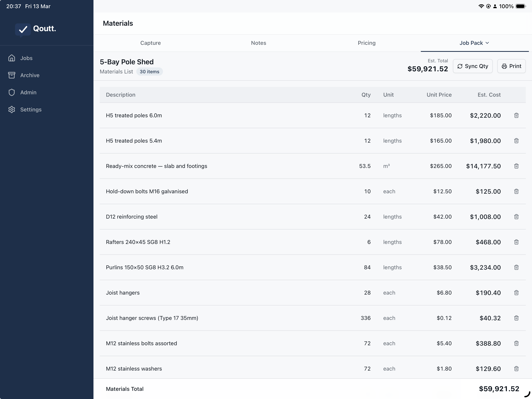This screenshot has height=399, width=532.
Task: Check the battery indicator in status bar
Action: coord(520,6)
